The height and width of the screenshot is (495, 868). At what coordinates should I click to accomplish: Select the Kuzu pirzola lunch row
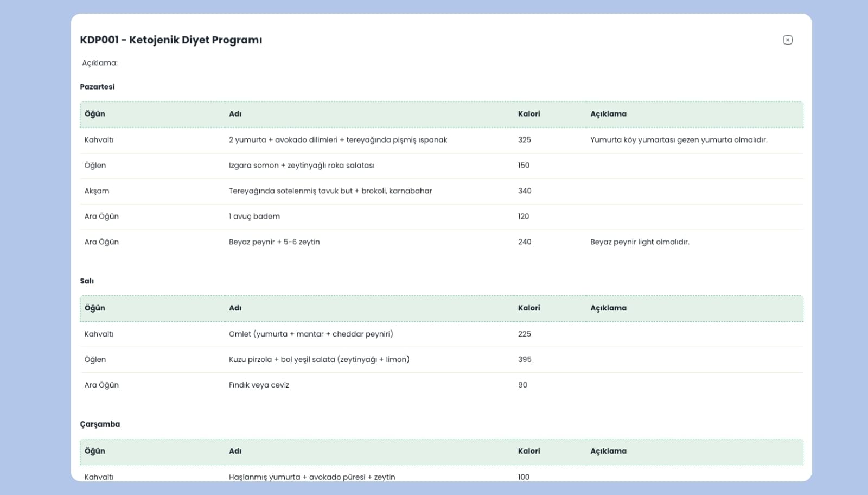coord(318,360)
